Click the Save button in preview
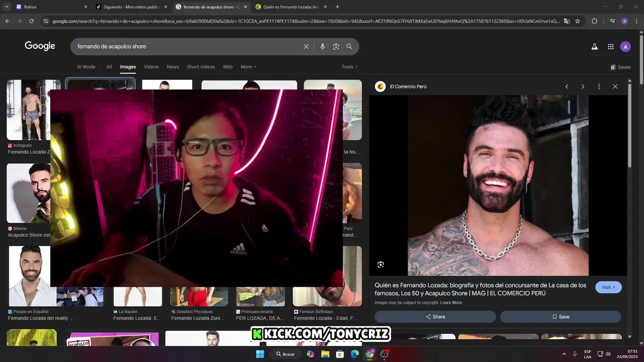The image size is (644, 362). pyautogui.click(x=560, y=317)
